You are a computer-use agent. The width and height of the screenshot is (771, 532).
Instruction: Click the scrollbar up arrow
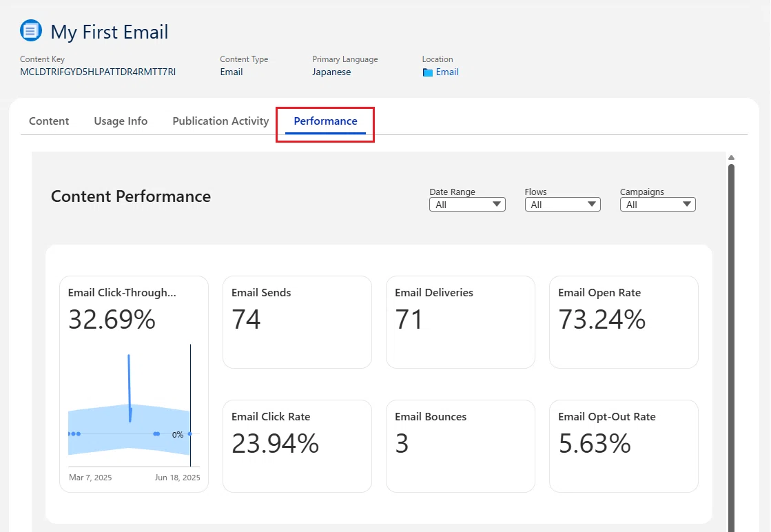(731, 157)
